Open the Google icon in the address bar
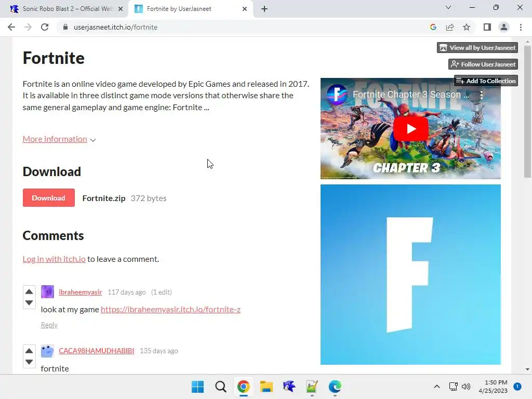The width and height of the screenshot is (532, 399). (433, 27)
